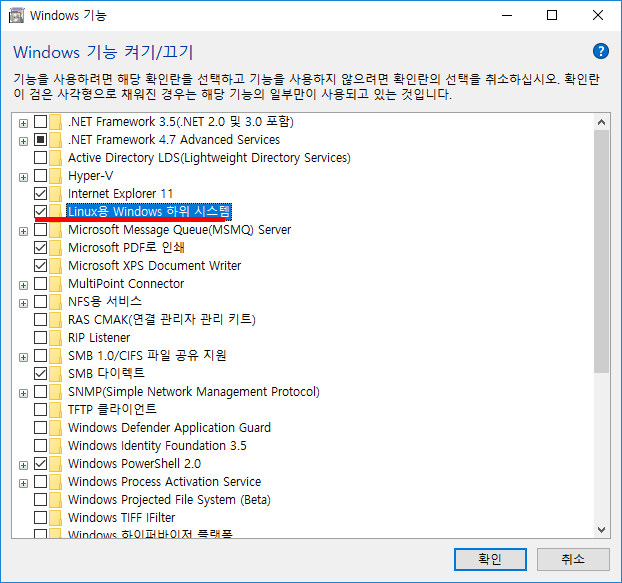Screen dimensions: 622x583
Task: Click the 취소 button
Action: 573,559
